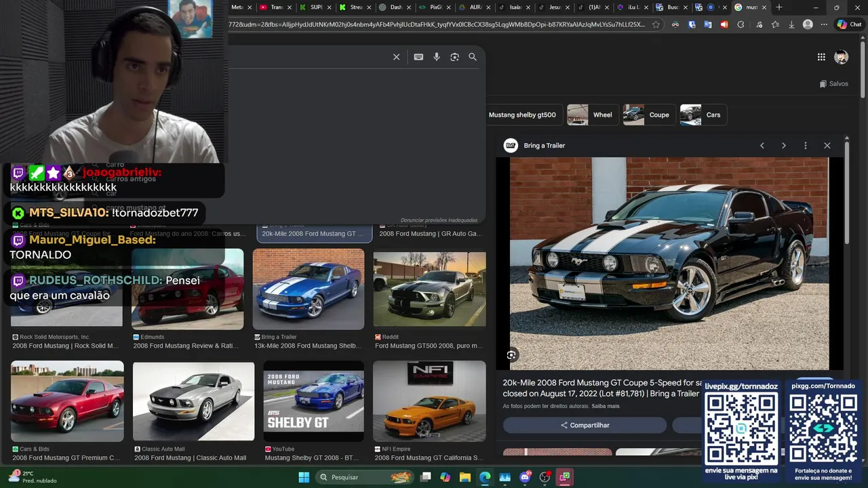The image size is (868, 488).
Task: Select the Cars filter chip
Action: 703,115
